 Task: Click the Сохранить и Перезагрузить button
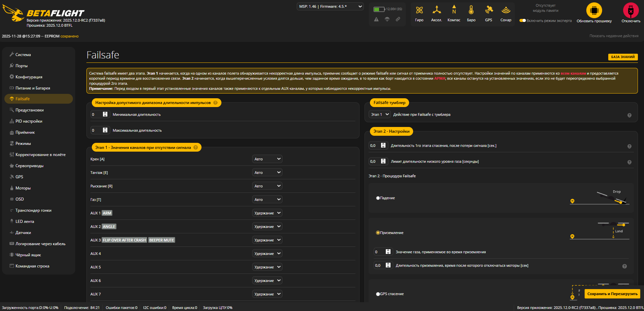(x=612, y=294)
